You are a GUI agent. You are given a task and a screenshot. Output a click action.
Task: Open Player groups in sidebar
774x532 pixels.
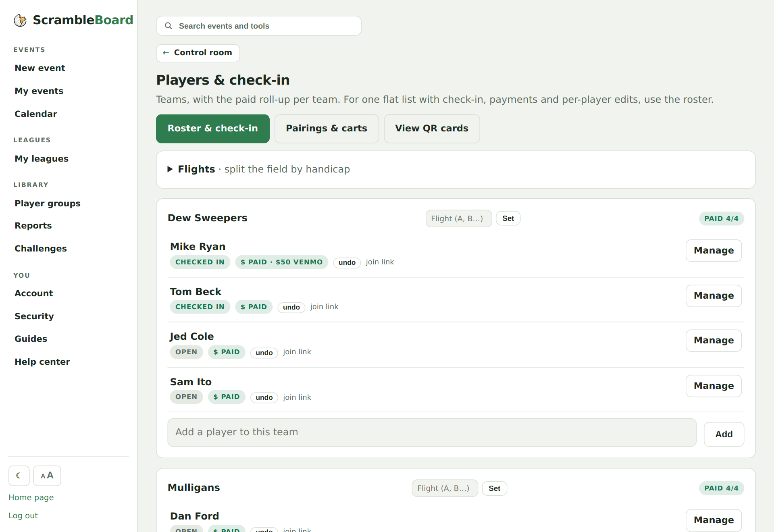48,204
